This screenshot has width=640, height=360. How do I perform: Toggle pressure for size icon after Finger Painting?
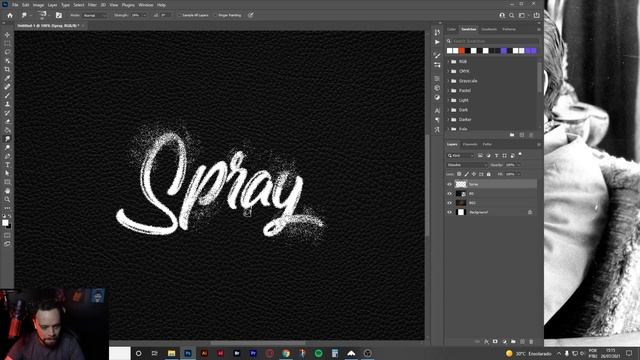click(x=251, y=15)
